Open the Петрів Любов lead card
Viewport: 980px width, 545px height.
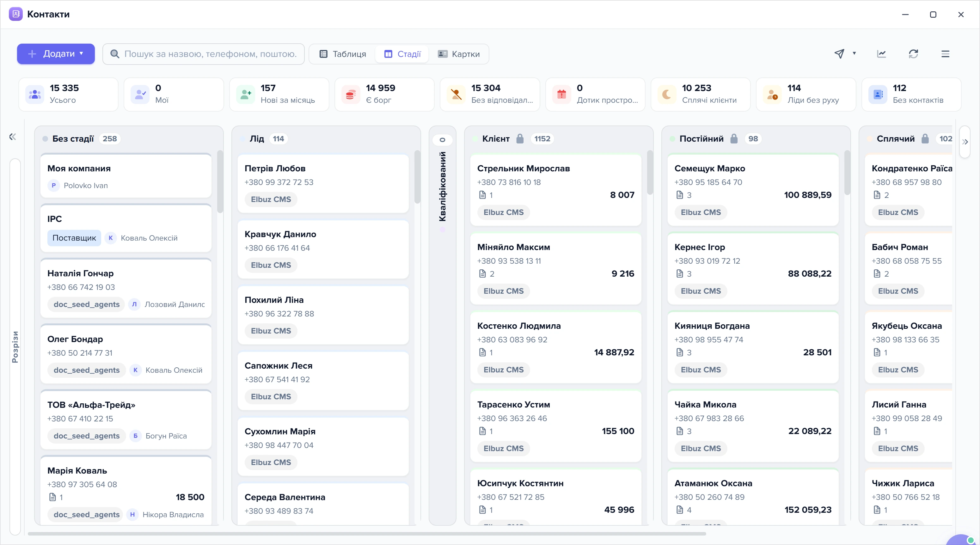click(x=323, y=183)
